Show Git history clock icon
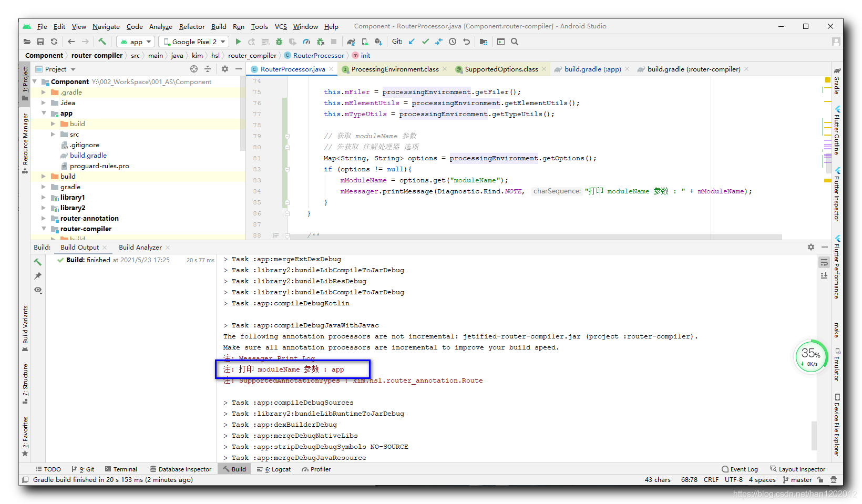The width and height of the screenshot is (862, 504). [x=453, y=42]
